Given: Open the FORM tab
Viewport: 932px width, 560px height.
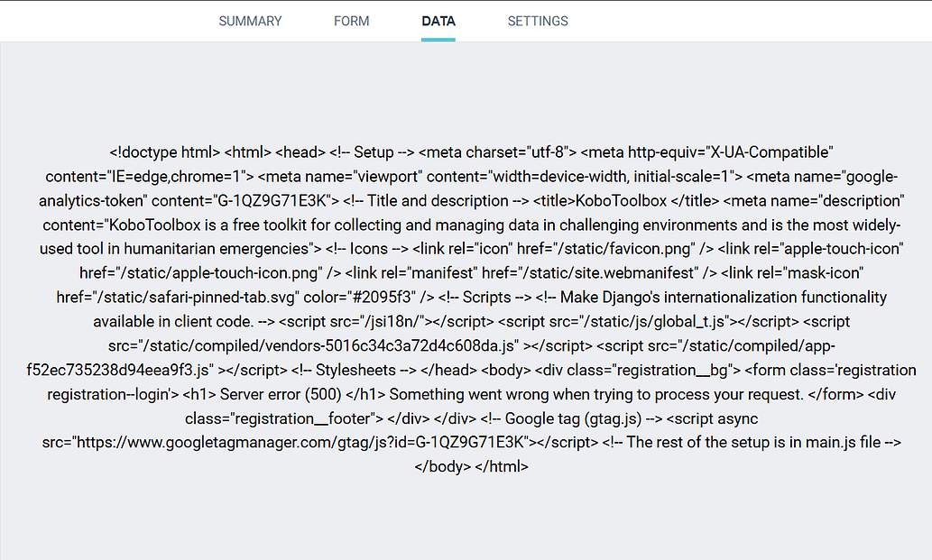Looking at the screenshot, I should (x=351, y=21).
